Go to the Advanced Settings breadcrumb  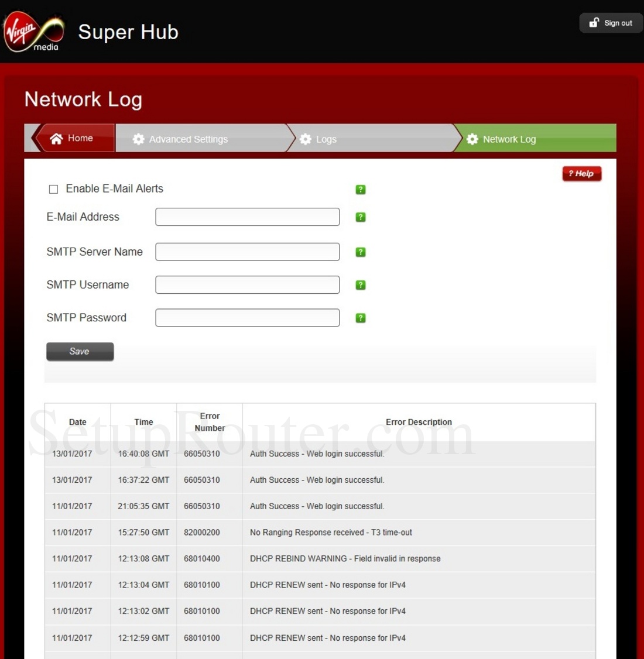[x=188, y=139]
